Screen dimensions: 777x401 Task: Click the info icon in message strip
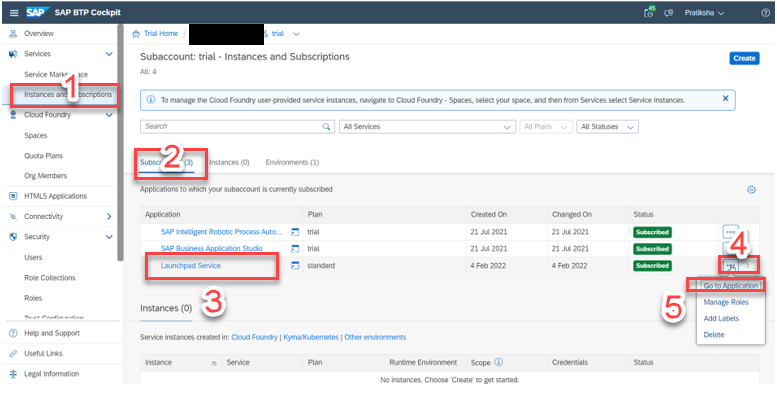[x=151, y=100]
